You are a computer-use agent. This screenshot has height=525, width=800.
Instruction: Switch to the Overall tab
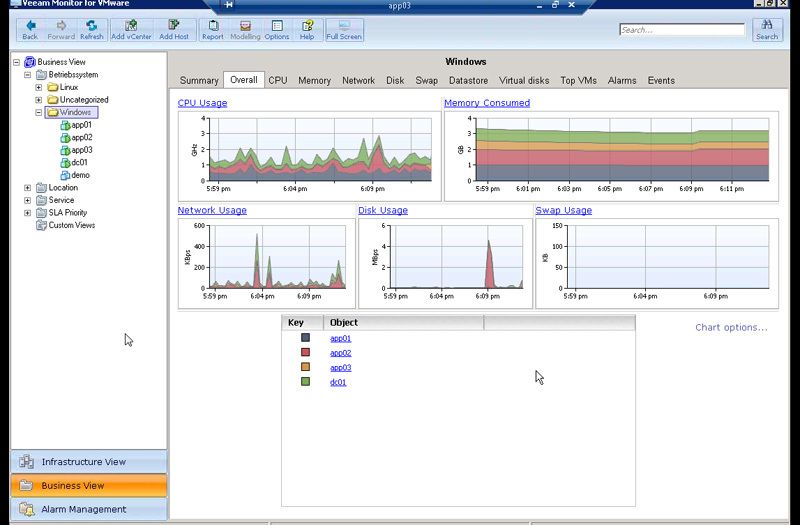(243, 80)
